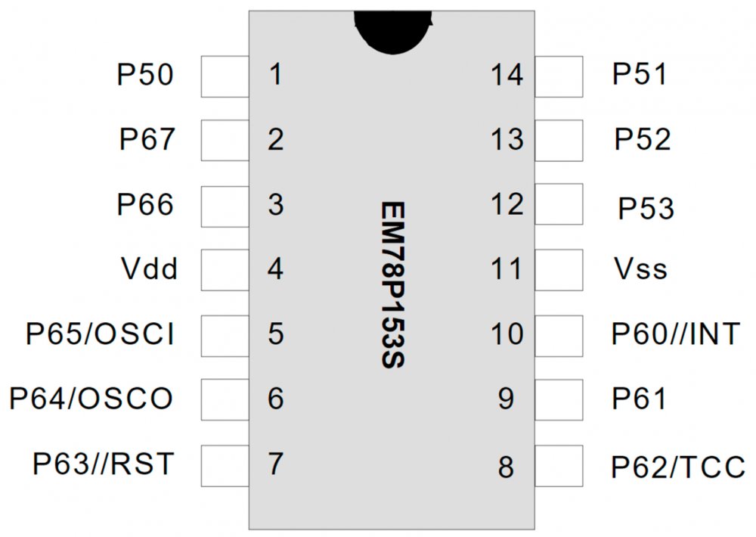Click the pin 9 box beside P61
Image resolution: width=756 pixels, height=537 pixels.
click(x=559, y=399)
